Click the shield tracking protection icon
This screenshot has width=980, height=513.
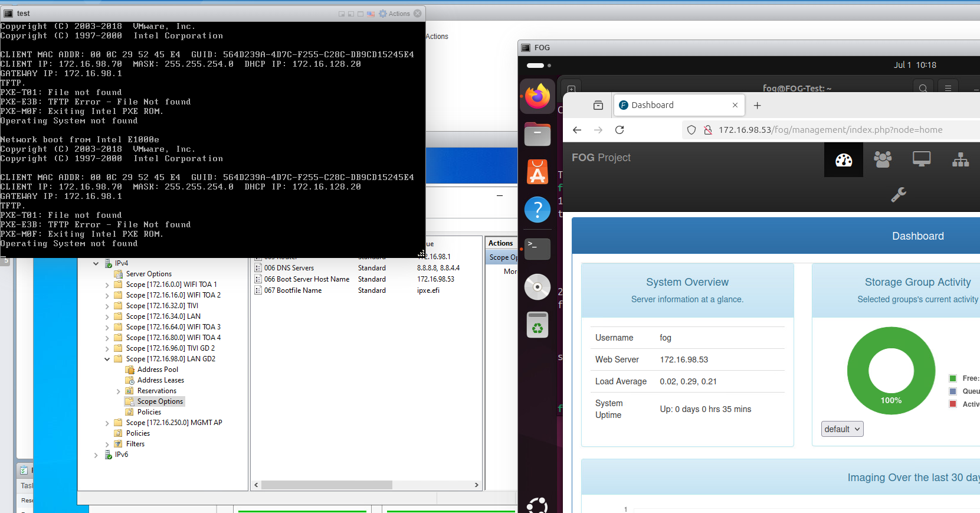click(691, 130)
